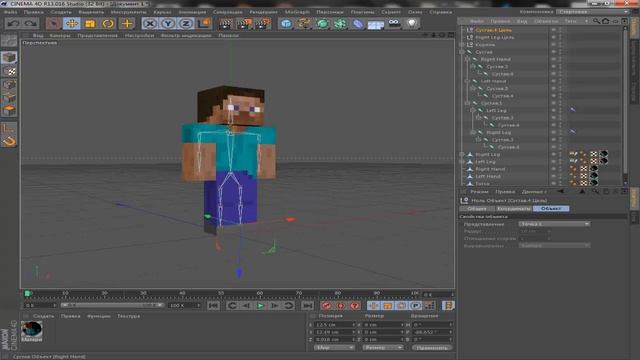Viewport: 640px width, 360px height.
Task: Activate the Rotate tool
Action: (x=108, y=24)
